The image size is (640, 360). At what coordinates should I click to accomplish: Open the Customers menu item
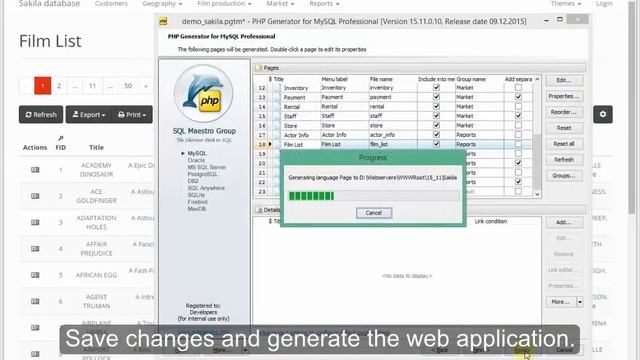(x=111, y=4)
